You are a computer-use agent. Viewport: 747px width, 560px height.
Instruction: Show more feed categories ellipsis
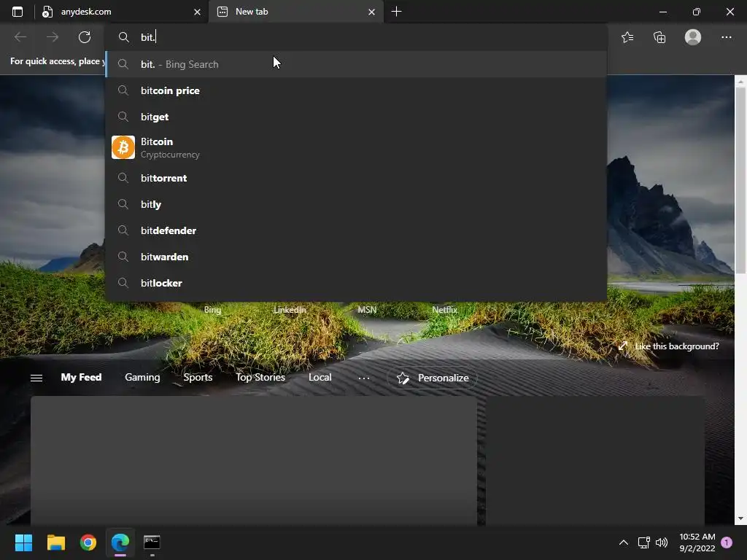pos(363,378)
